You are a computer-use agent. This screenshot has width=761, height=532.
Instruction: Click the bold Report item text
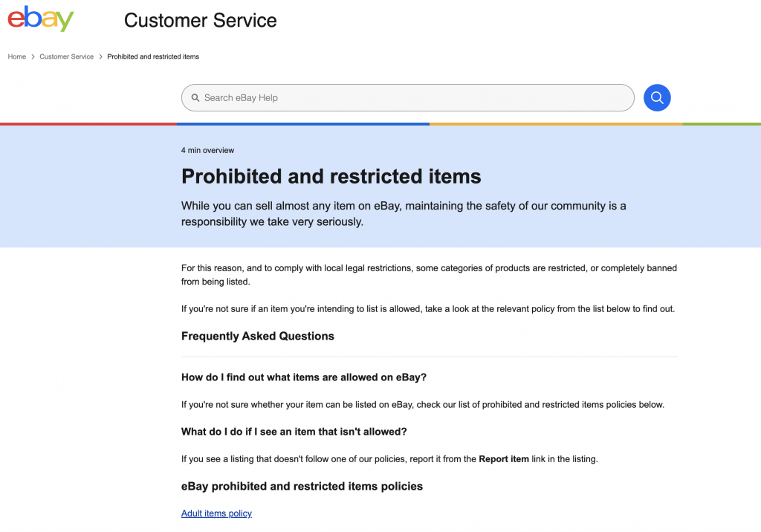(x=504, y=458)
